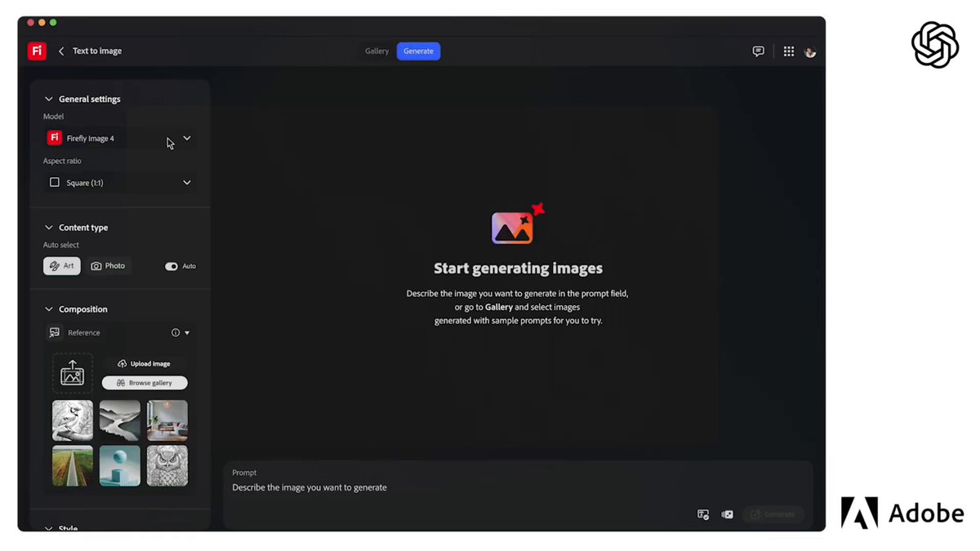Open prompt text settings icon in prompt bar
The width and height of the screenshot is (980, 551).
(703, 514)
